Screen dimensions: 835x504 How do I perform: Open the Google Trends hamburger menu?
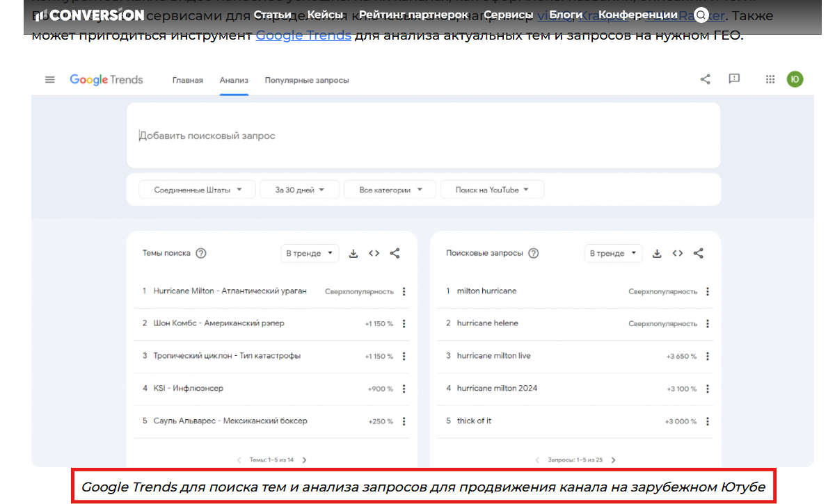49,80
